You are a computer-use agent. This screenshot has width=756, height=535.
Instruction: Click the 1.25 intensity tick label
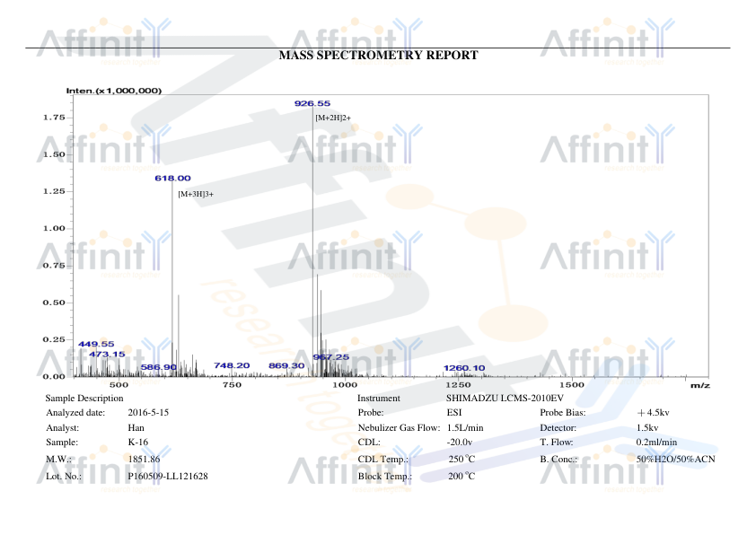tap(54, 191)
